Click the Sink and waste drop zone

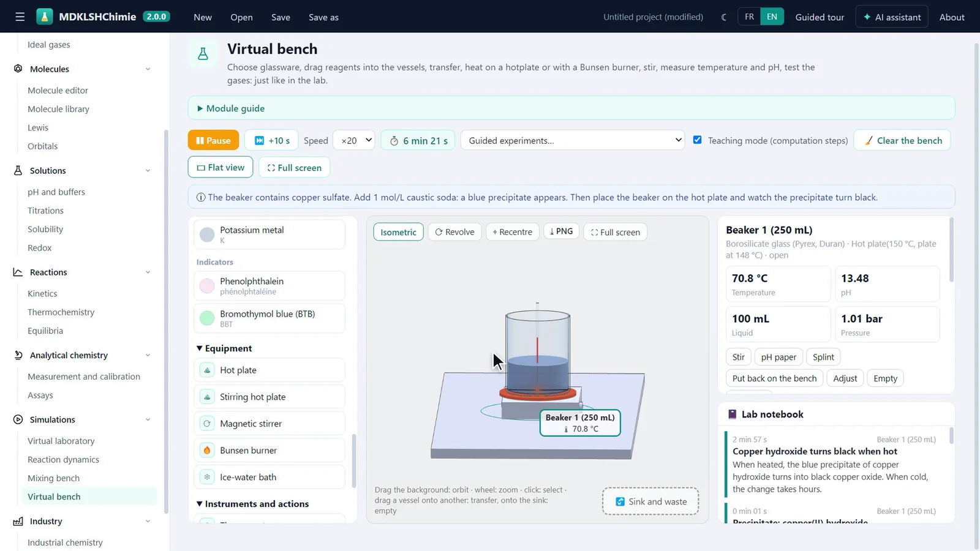pos(650,501)
